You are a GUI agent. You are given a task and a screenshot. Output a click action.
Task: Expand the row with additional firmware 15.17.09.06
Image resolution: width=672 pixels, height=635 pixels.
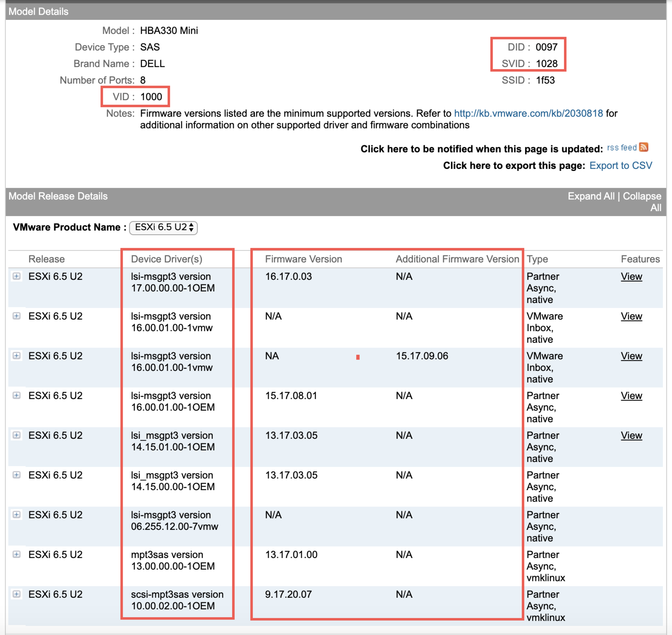point(16,356)
